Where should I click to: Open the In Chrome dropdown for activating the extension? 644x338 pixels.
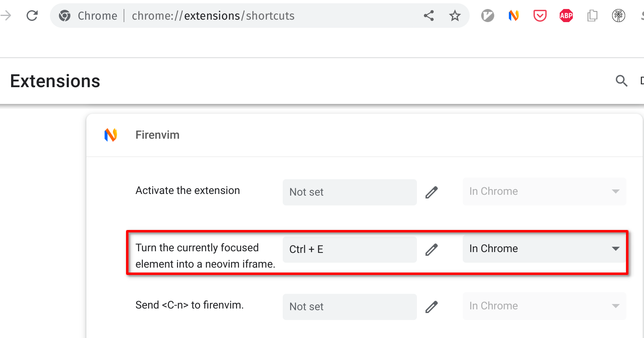click(544, 191)
